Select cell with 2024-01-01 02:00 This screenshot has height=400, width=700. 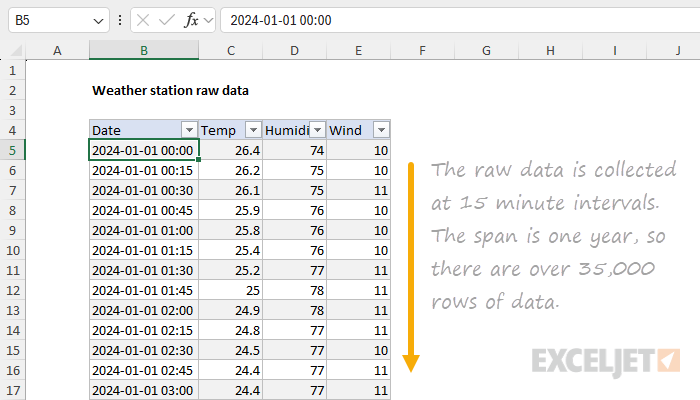coord(144,310)
